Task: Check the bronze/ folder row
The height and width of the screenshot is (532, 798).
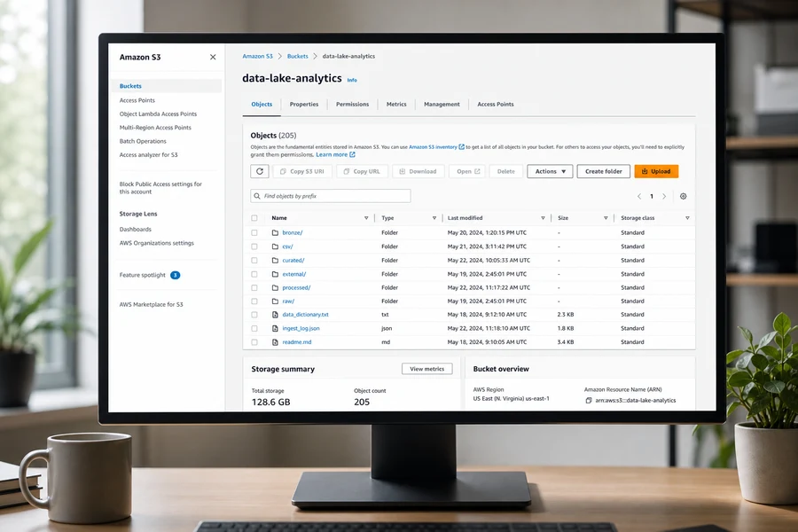Action: tap(254, 232)
